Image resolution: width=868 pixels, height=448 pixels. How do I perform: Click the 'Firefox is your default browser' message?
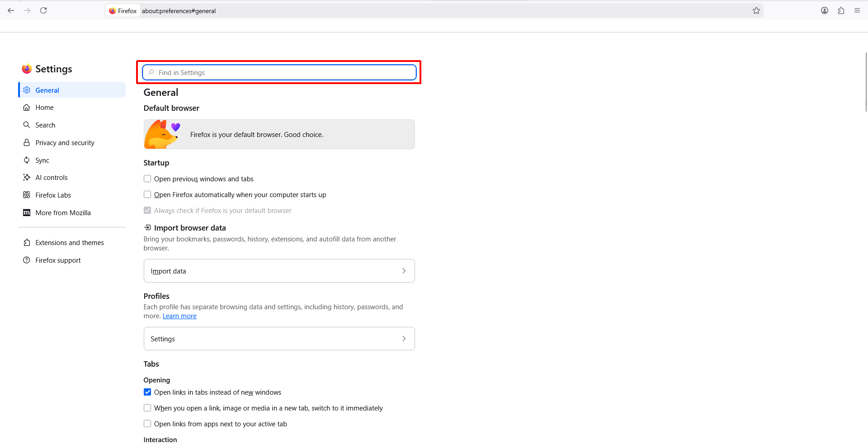tap(257, 135)
